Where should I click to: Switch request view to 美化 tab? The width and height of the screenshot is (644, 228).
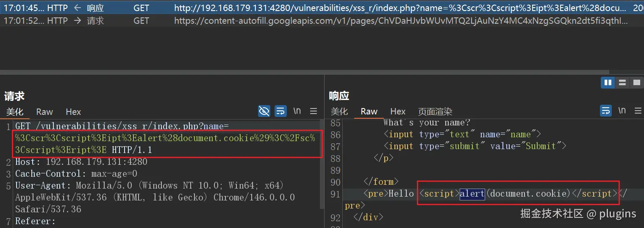tap(15, 112)
